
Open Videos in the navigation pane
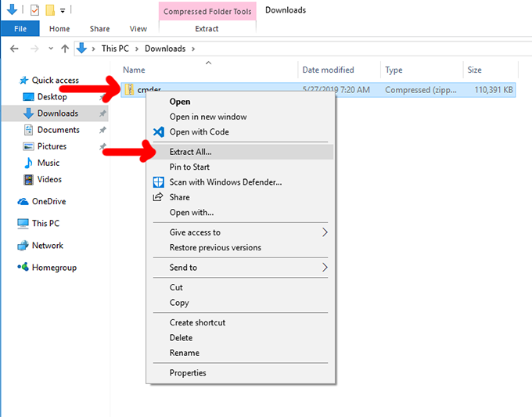[x=49, y=179]
